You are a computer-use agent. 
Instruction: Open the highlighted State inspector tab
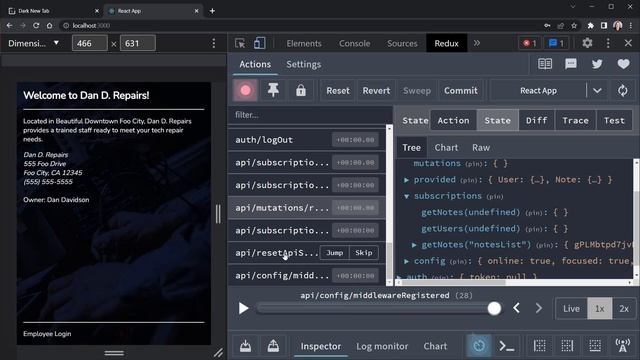click(497, 120)
